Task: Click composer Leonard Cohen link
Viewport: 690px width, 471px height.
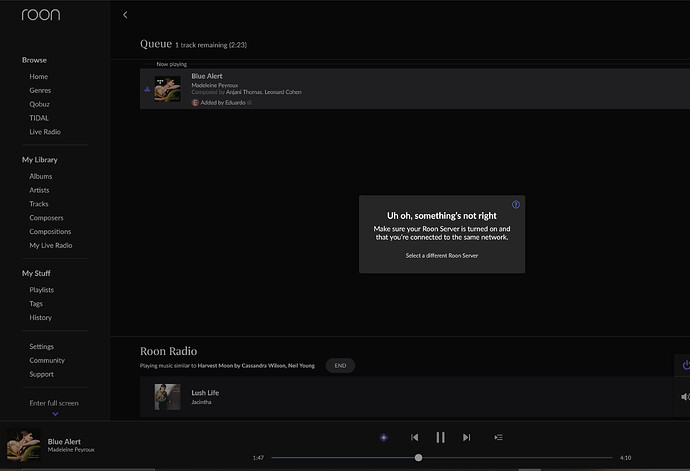Action: click(283, 92)
